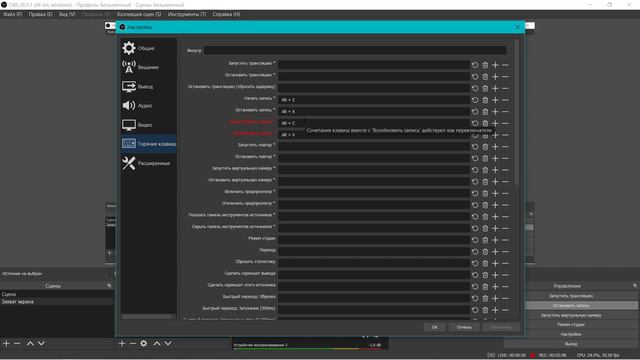Reset the Запустить трансляцию hotkey with revert icon
Screen dimensions: 640x360
pyautogui.click(x=475, y=65)
